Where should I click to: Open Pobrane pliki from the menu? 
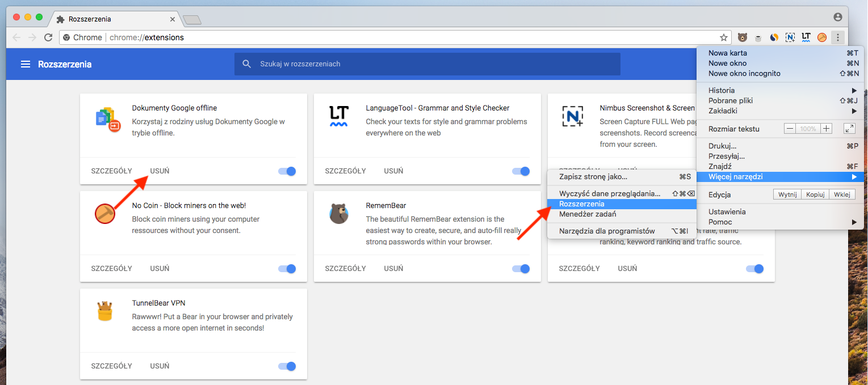(781, 100)
